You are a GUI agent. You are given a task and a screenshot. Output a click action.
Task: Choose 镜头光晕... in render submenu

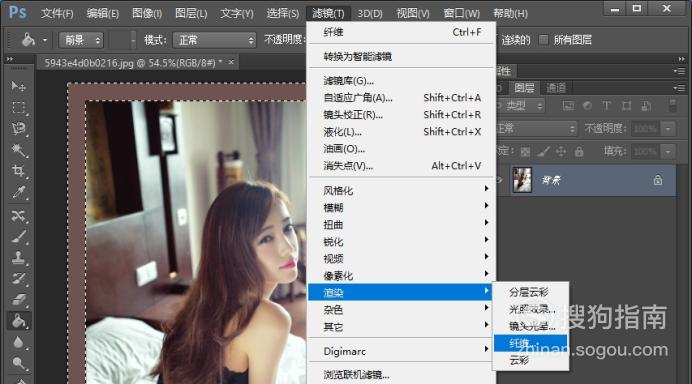pyautogui.click(x=530, y=326)
